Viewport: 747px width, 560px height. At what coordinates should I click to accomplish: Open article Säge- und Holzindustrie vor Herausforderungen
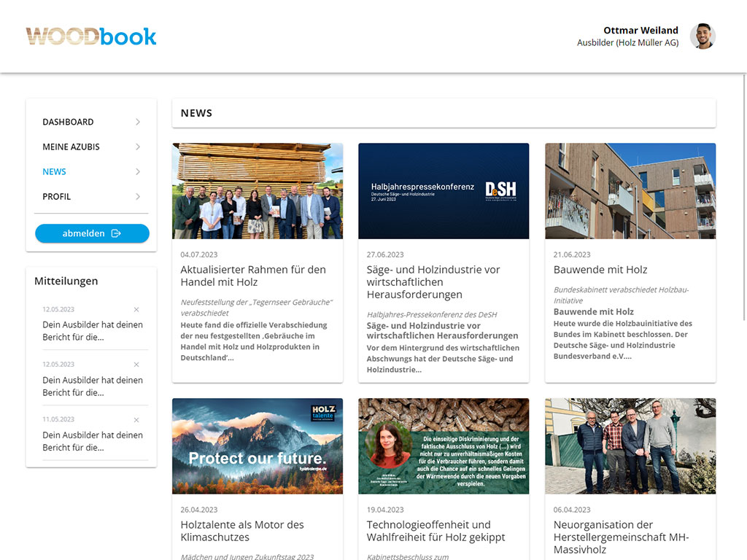point(433,282)
